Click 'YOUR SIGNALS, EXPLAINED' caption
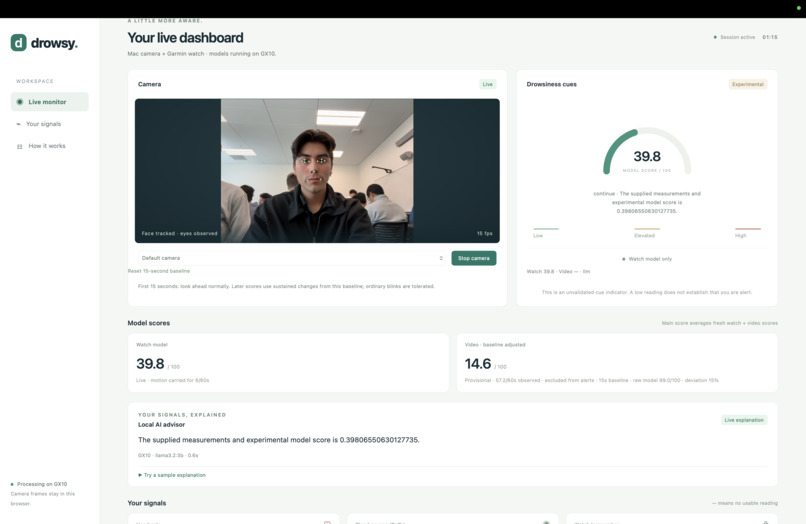This screenshot has width=806, height=524. click(182, 415)
